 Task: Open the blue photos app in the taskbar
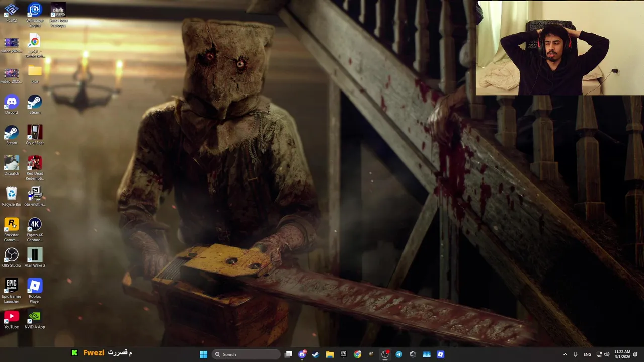[x=427, y=354]
